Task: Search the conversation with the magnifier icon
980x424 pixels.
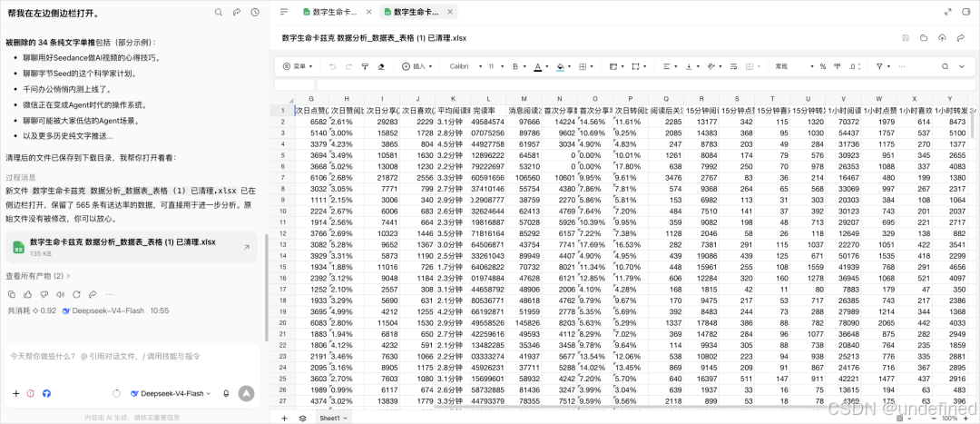Action: point(218,12)
